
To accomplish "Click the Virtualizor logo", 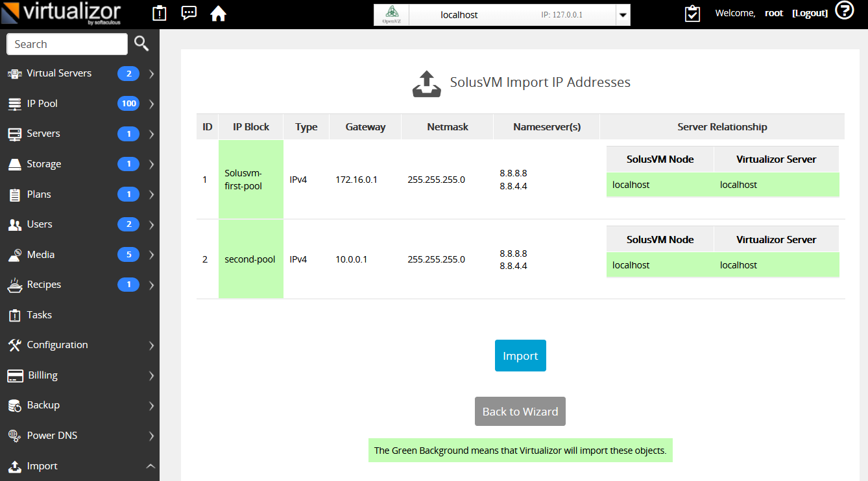I will click(62, 14).
